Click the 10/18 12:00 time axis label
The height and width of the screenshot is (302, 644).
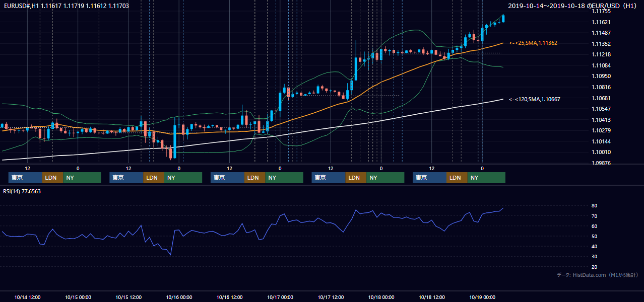pos(432,297)
